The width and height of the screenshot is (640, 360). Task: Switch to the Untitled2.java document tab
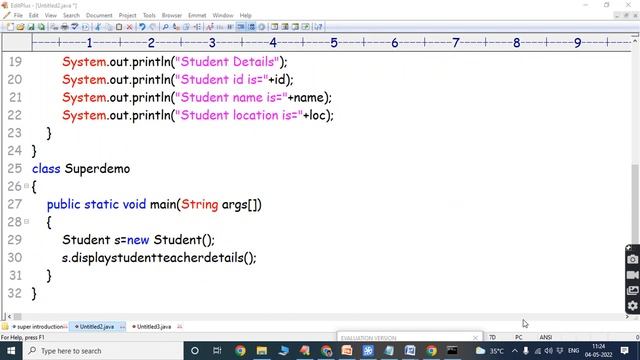[97, 327]
